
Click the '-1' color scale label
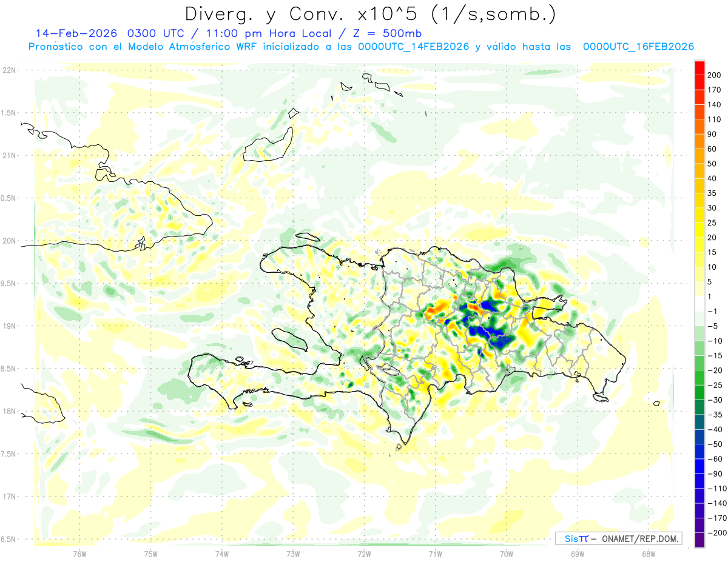[712, 311]
